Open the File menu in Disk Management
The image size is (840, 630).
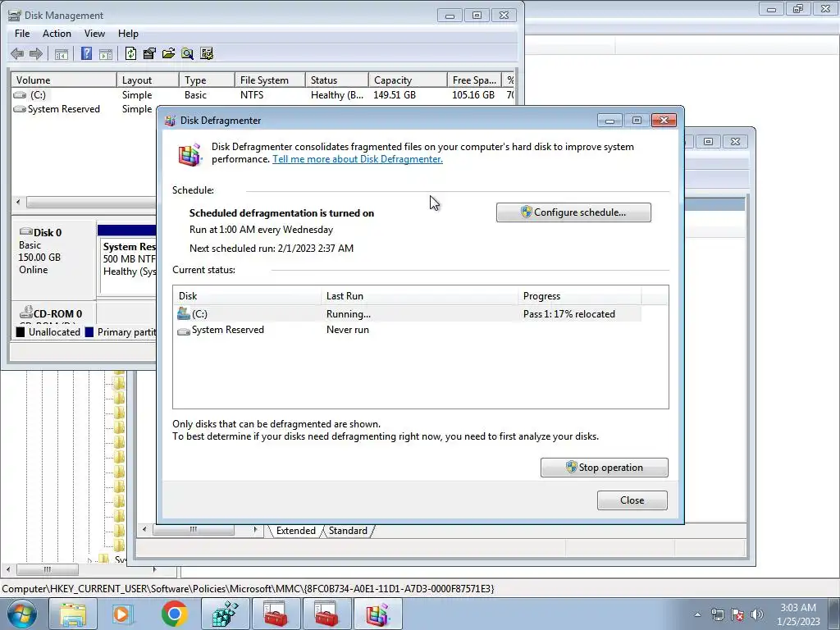point(22,33)
